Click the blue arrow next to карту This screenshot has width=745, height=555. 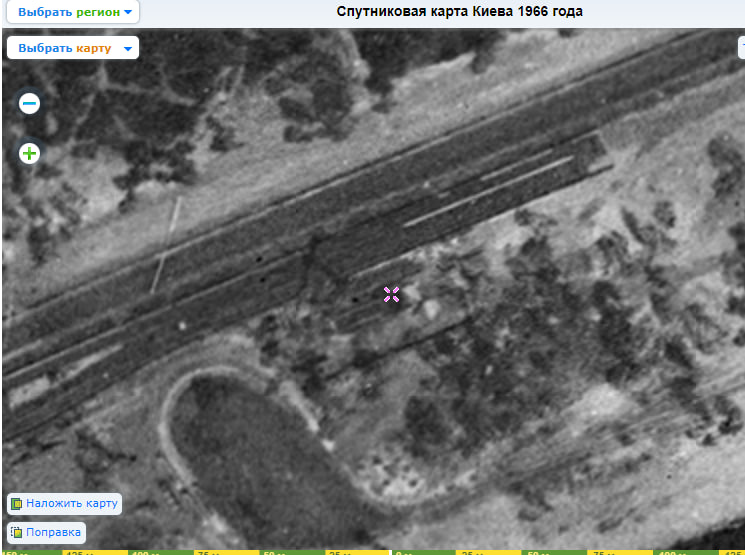[127, 49]
